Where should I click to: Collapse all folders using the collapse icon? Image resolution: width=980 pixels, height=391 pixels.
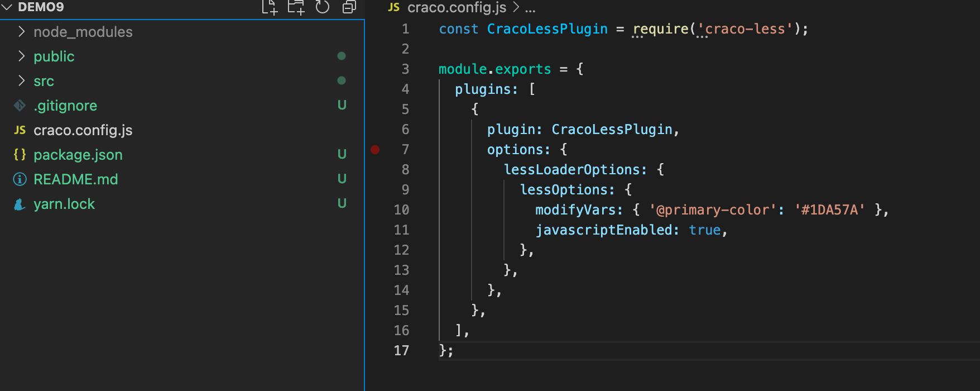(x=349, y=7)
